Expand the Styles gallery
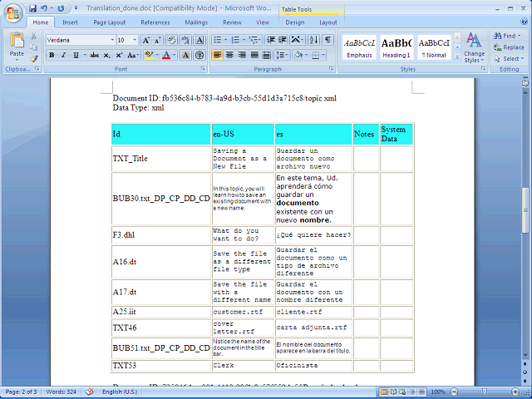Screen dimensions: 532x399 click(457, 57)
